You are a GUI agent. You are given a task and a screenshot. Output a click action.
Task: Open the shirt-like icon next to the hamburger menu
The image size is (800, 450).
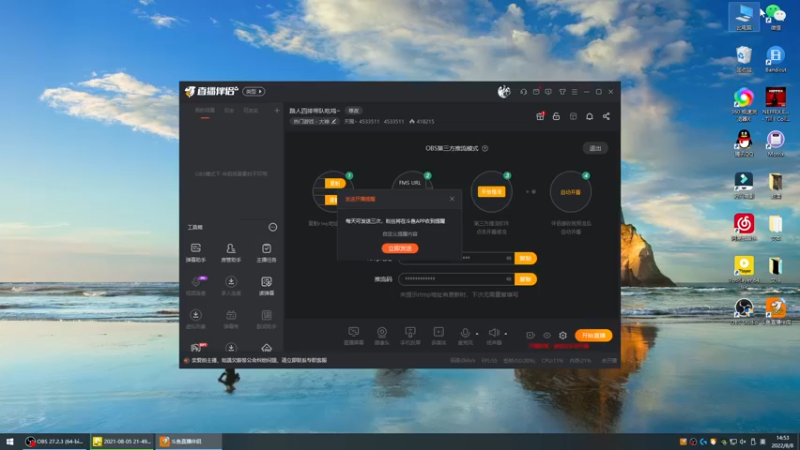562,92
